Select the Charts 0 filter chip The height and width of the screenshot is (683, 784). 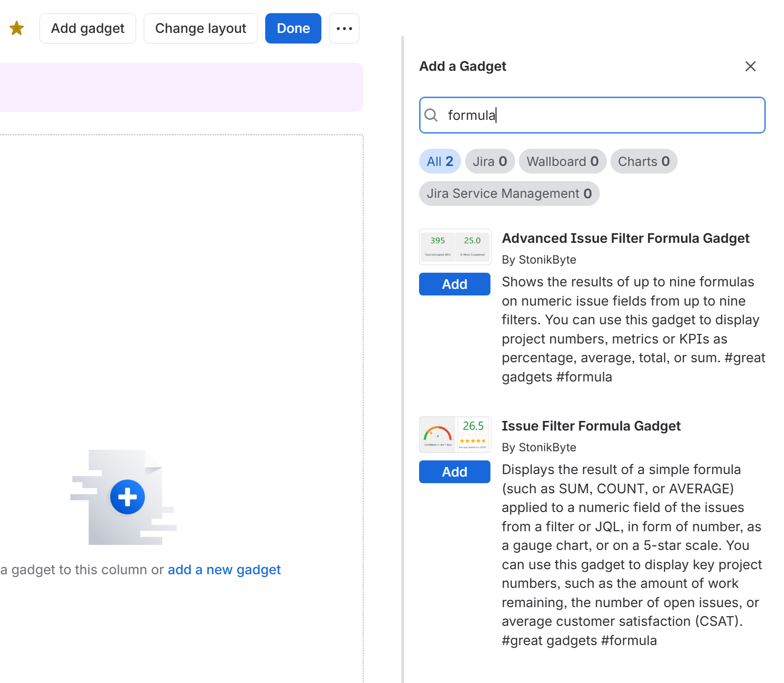pyautogui.click(x=644, y=161)
